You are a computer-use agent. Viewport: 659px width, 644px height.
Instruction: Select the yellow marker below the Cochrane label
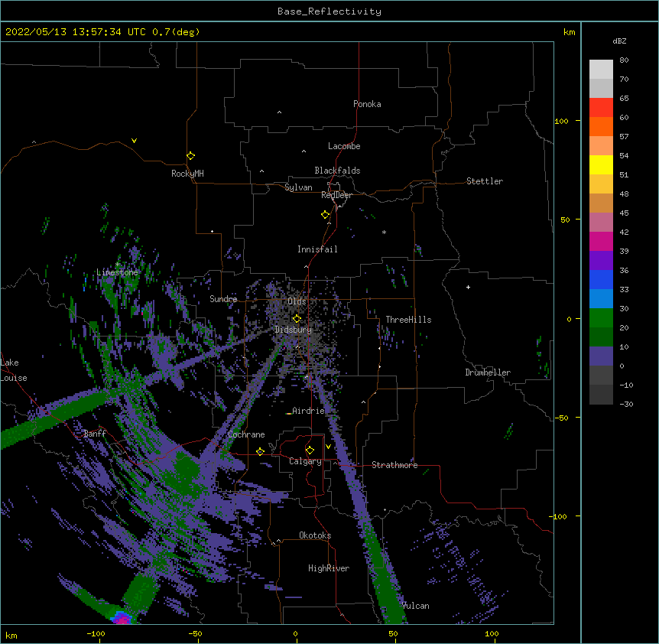(260, 452)
